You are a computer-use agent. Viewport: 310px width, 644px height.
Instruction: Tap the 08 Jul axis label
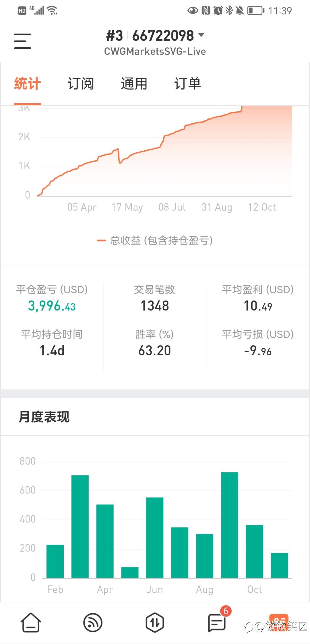coord(172,207)
